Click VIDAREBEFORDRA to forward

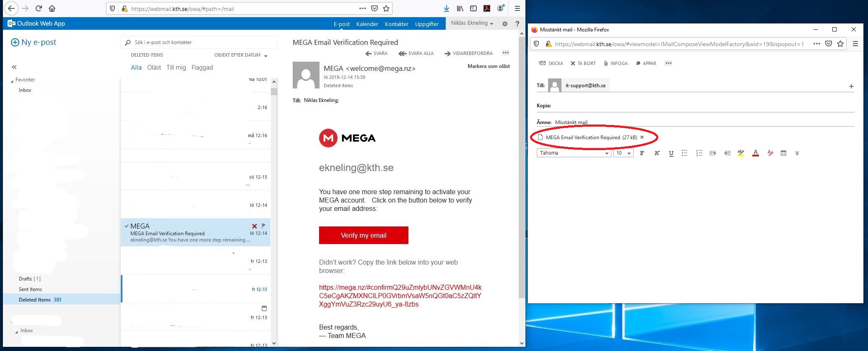(x=468, y=53)
